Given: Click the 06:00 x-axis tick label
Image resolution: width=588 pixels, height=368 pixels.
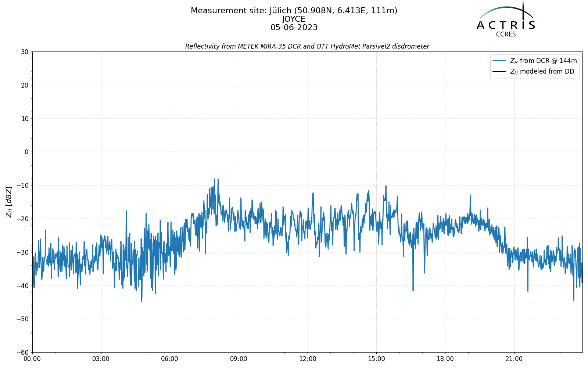Looking at the screenshot, I should pyautogui.click(x=170, y=359).
